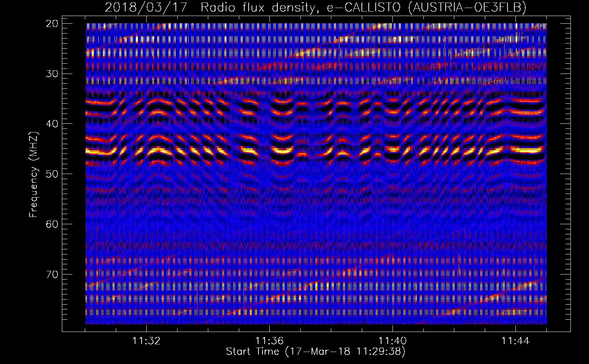Click the 30 MHz frequency tick label
Image resolution: width=589 pixels, height=364 pixels.
[52, 74]
